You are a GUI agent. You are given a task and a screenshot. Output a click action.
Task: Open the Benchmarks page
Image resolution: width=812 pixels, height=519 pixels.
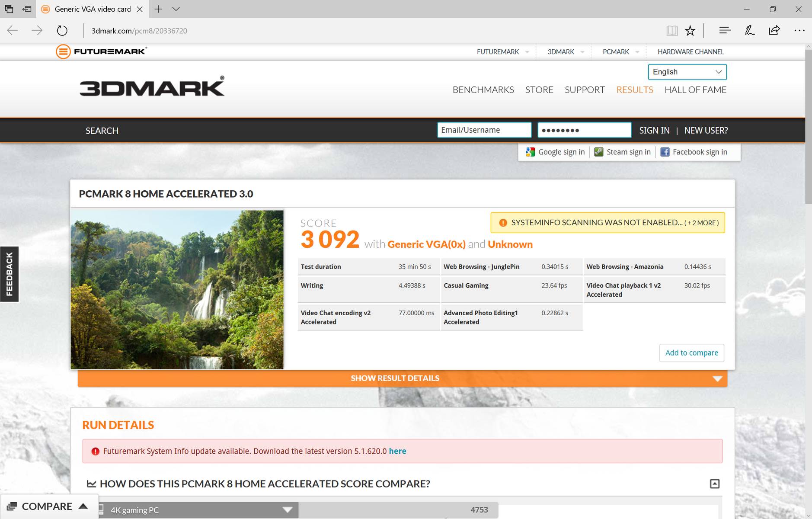(483, 90)
